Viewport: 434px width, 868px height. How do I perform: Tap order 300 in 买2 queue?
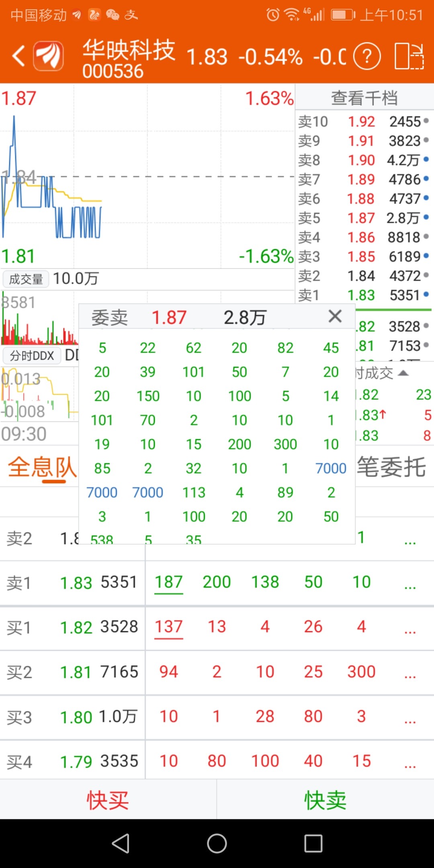point(361,672)
